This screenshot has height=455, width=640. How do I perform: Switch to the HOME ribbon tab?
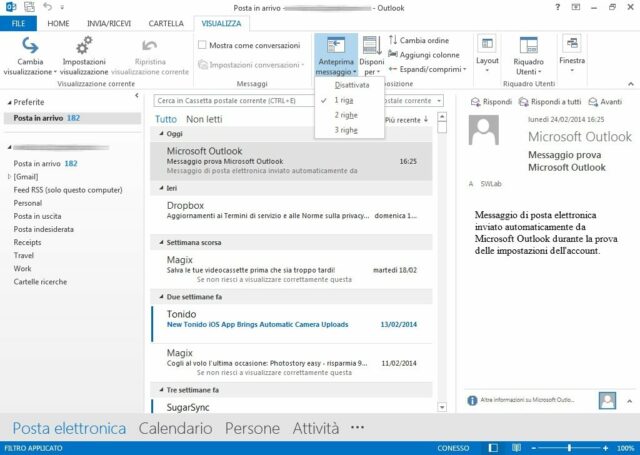coord(58,22)
